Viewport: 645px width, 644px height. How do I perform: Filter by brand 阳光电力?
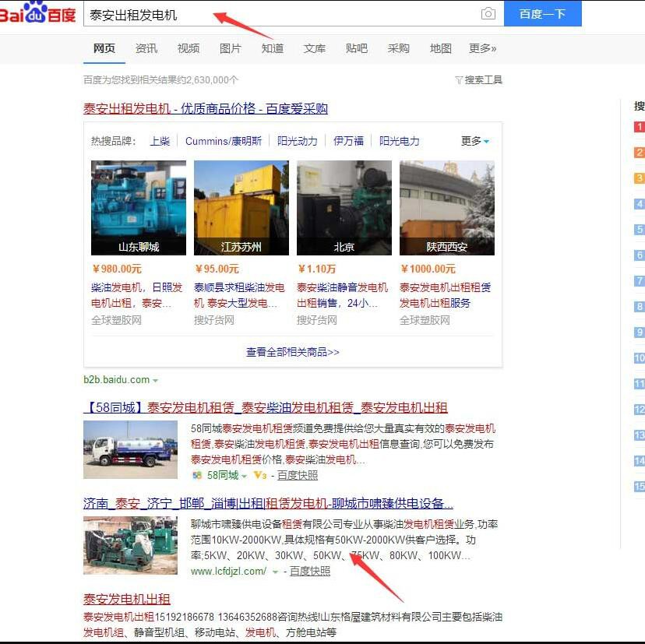[400, 141]
